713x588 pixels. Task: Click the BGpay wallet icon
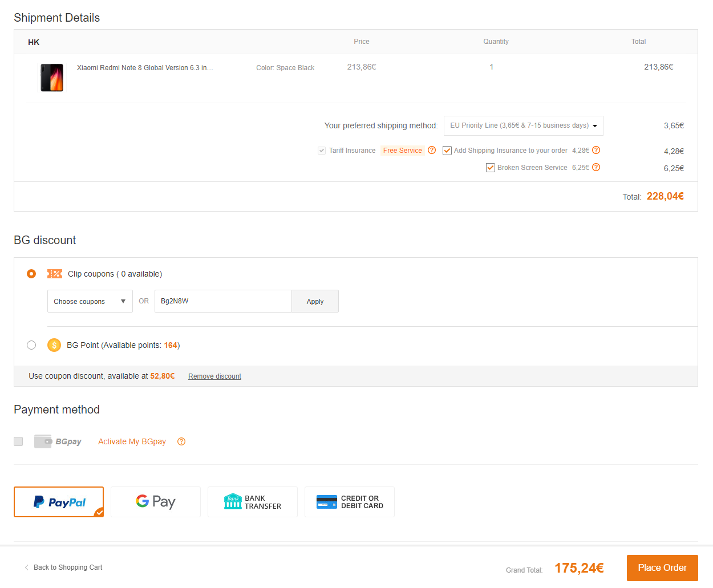coord(43,441)
